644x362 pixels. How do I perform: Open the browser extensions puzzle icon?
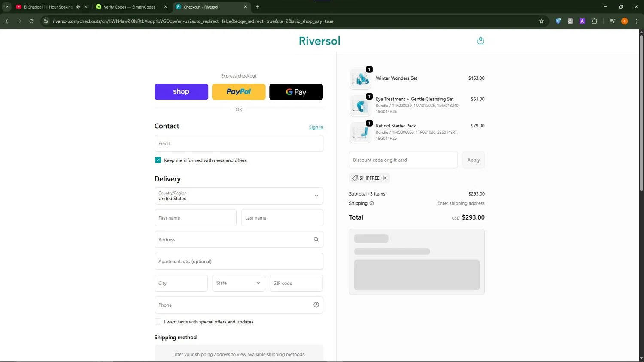[x=595, y=21]
